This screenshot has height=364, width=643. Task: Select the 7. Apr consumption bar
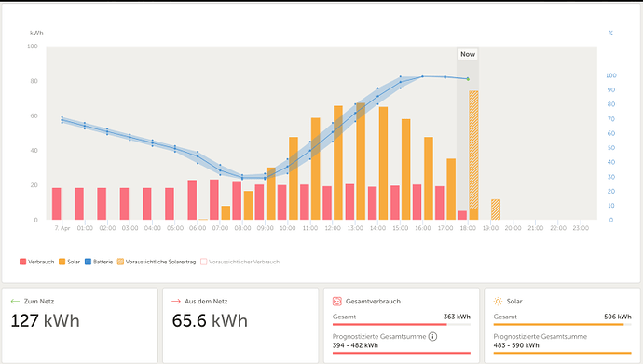click(57, 204)
